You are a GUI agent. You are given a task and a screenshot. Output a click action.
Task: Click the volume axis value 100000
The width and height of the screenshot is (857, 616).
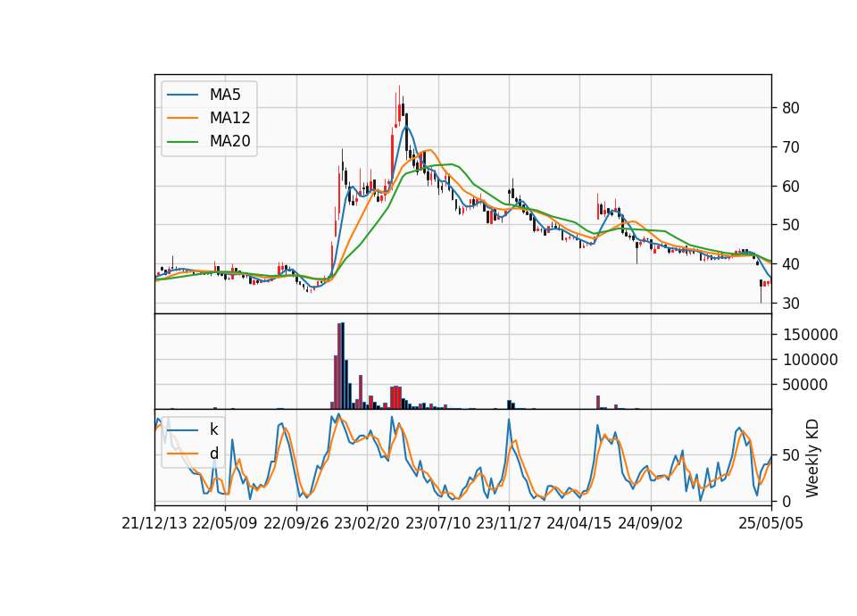click(x=811, y=360)
